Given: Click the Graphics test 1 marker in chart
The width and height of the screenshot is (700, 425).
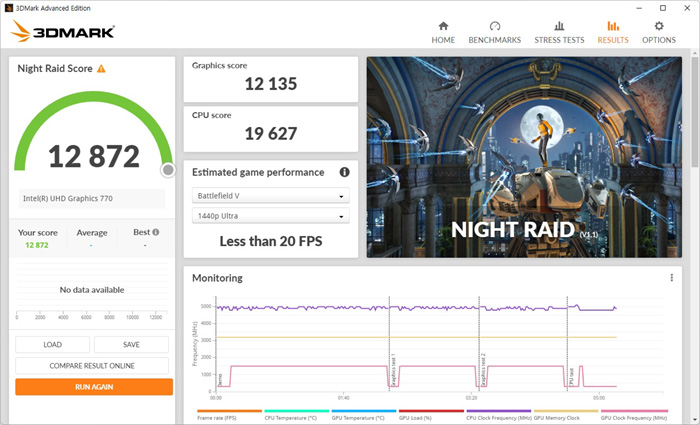Looking at the screenshot, I should 393,370.
